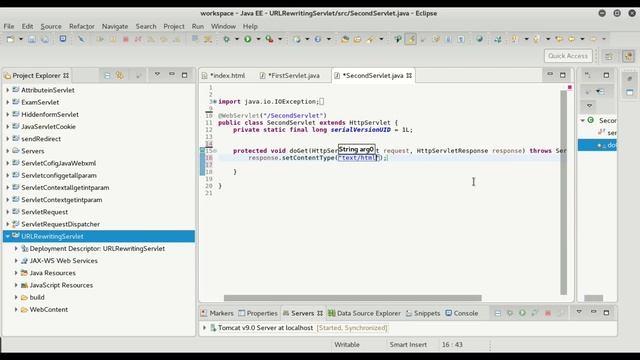Image resolution: width=640 pixels, height=360 pixels.
Task: Click the Save toolbar icon
Action: [x=32, y=39]
